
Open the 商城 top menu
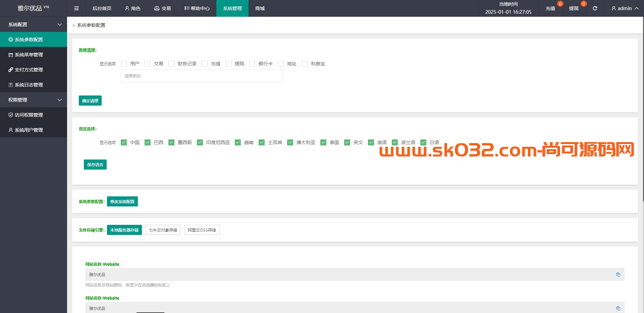pos(260,8)
